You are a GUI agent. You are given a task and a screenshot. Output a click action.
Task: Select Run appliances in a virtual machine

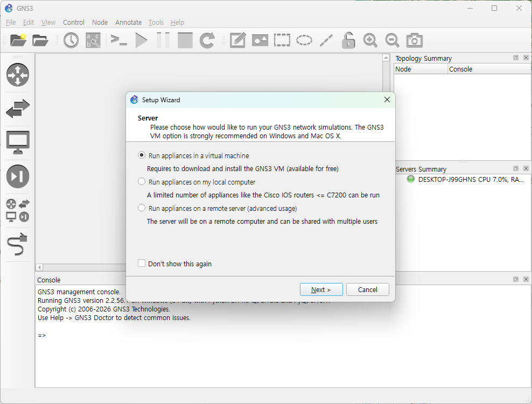[x=142, y=155]
